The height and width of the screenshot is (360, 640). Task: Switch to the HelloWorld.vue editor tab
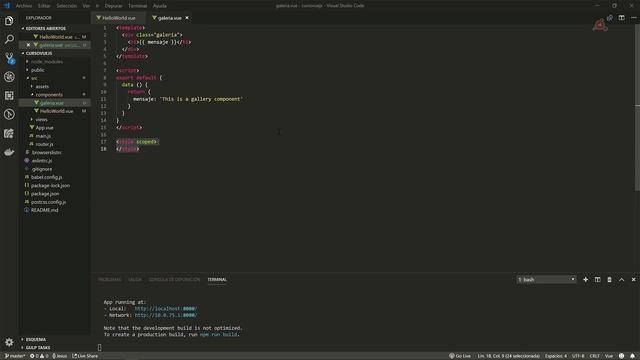click(x=118, y=18)
